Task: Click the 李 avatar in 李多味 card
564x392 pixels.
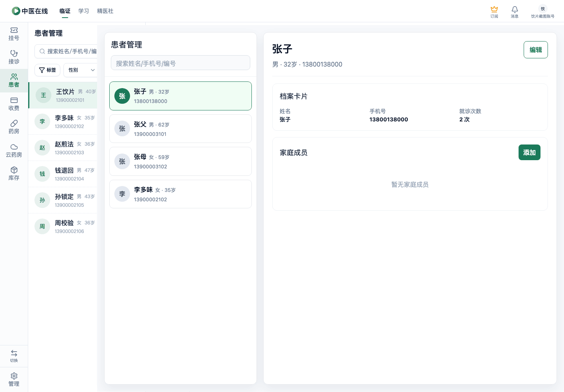Action: [122, 194]
